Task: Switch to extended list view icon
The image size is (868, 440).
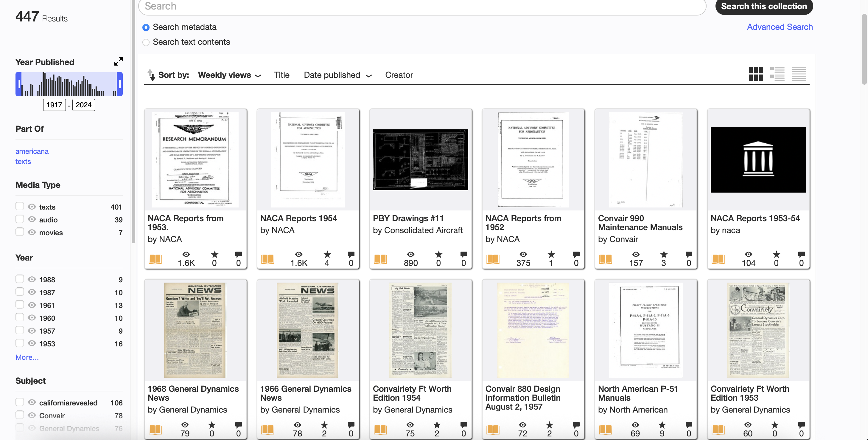Action: point(777,74)
